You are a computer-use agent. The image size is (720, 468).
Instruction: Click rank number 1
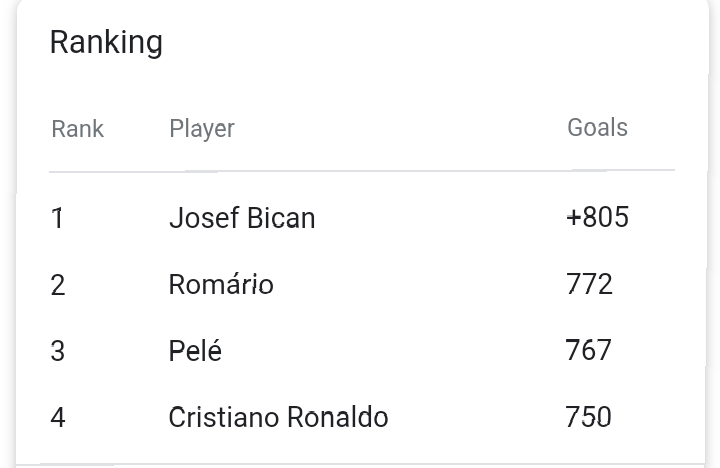[57, 218]
